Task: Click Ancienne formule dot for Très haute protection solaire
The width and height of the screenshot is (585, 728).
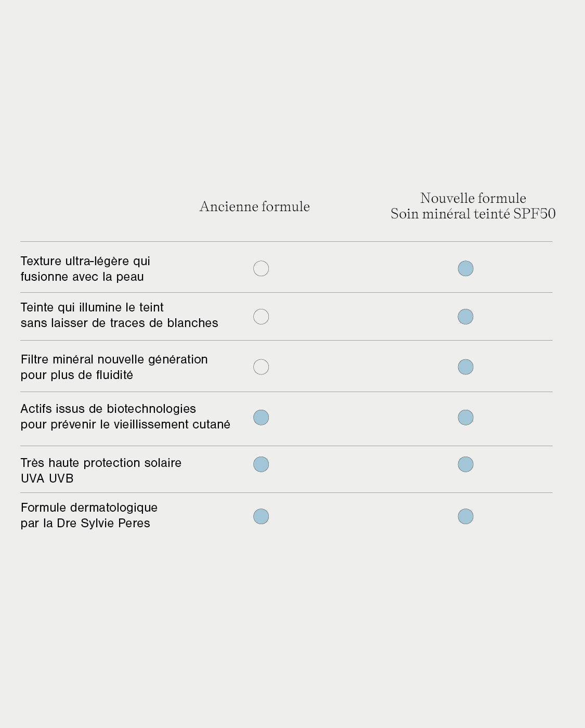Action: [261, 464]
